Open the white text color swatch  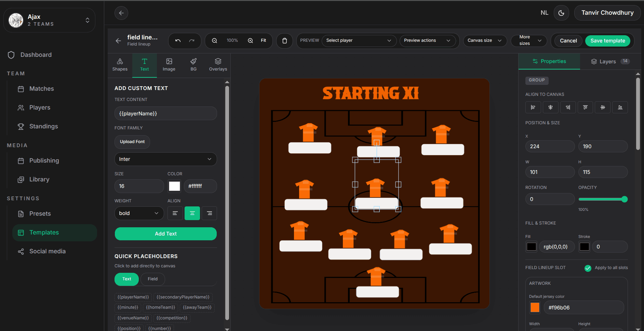pos(174,186)
